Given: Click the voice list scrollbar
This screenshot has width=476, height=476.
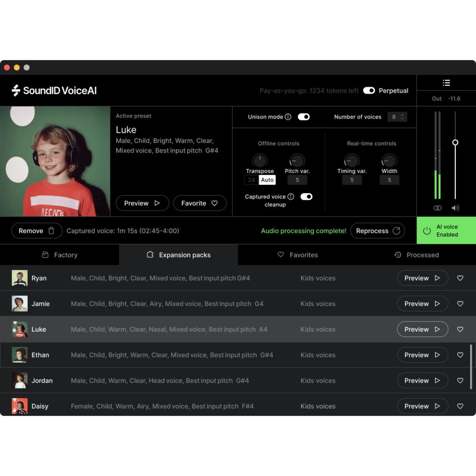Looking at the screenshot, I should pos(471,367).
